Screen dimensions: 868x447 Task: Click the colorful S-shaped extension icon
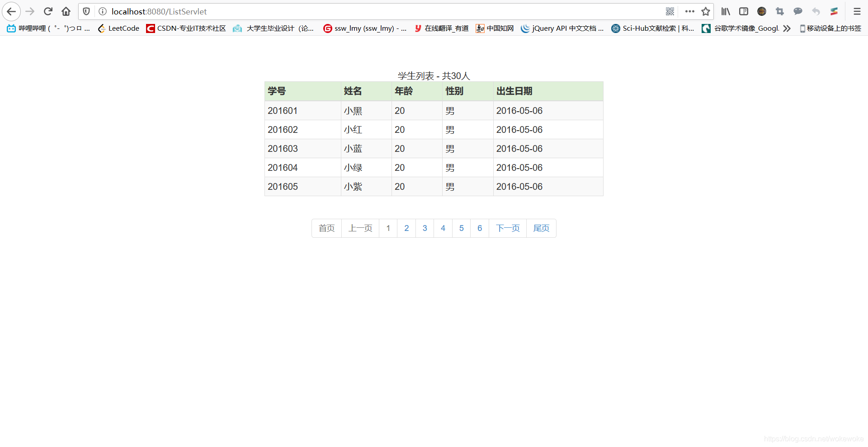tap(834, 11)
